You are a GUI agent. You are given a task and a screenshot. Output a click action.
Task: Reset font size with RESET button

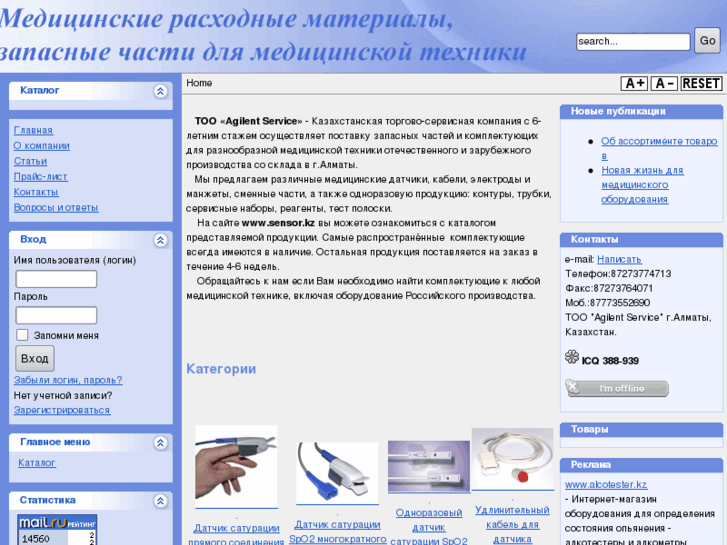point(701,83)
